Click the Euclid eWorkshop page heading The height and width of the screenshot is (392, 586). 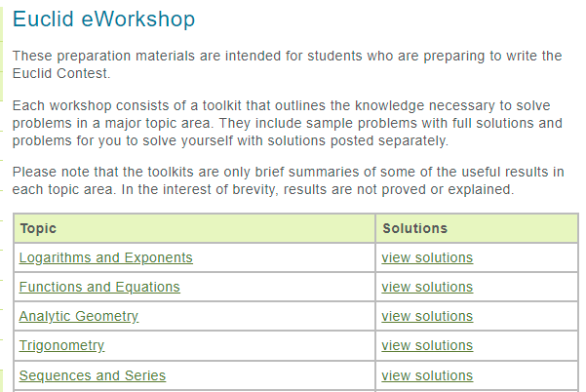coord(104,20)
